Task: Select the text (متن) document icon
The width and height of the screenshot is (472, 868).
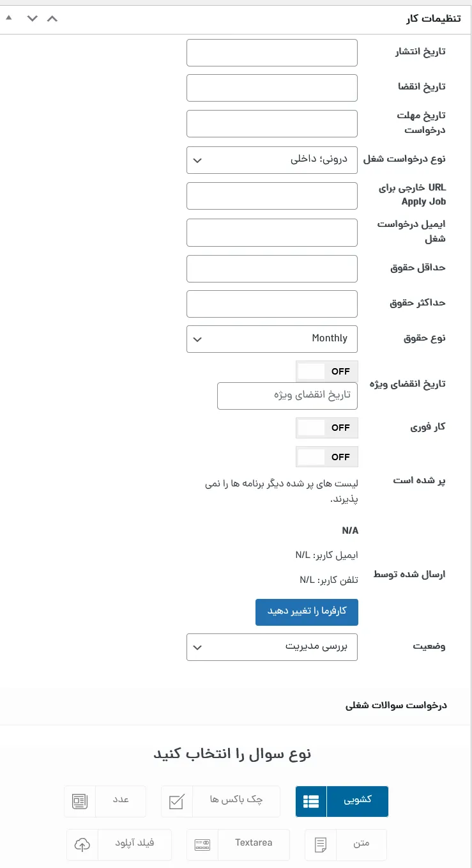Action: tap(321, 844)
